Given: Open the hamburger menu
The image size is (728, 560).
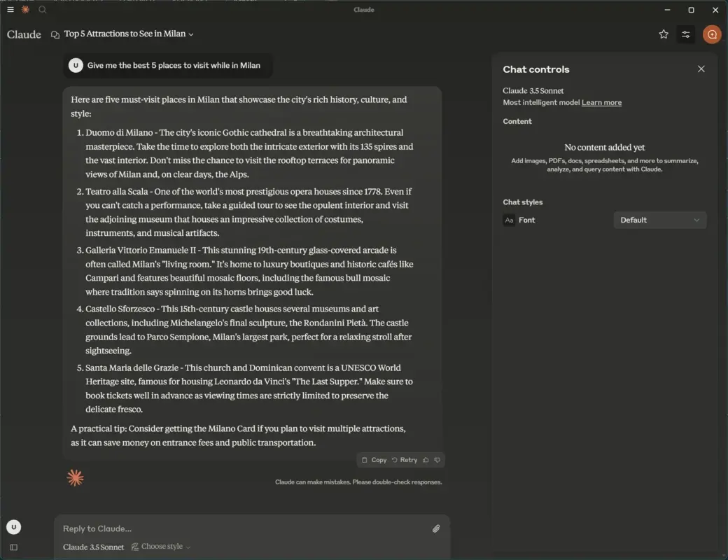Looking at the screenshot, I should click(x=10, y=10).
